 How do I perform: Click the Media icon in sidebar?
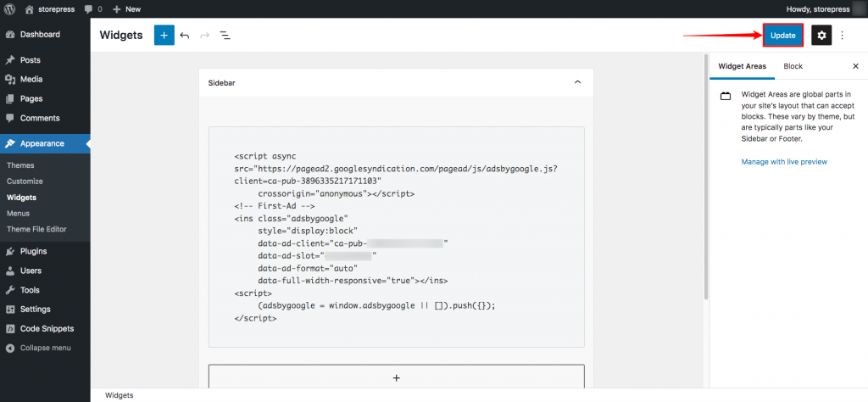click(x=10, y=79)
